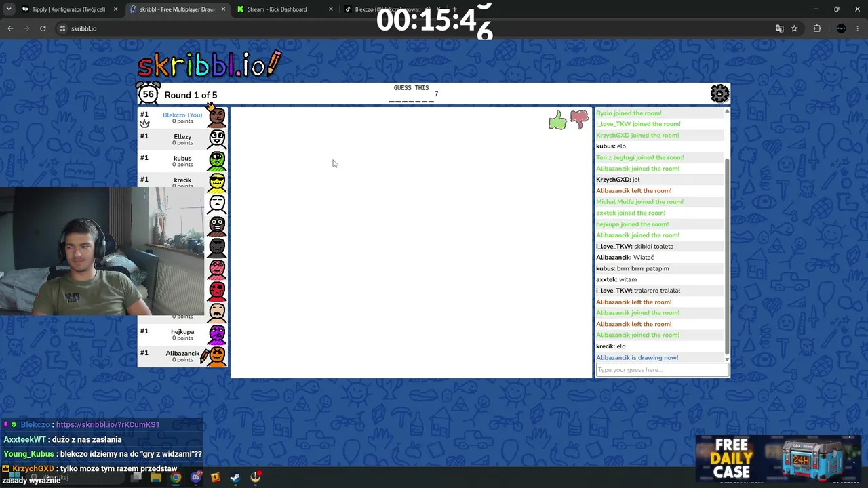Image resolution: width=868 pixels, height=488 pixels.
Task: Open the FREE DAILY CASE ad banner
Action: [778, 459]
